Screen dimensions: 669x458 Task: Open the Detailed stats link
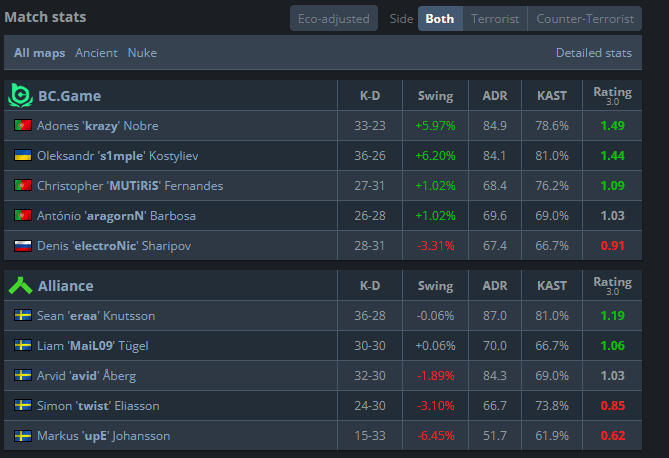[593, 53]
